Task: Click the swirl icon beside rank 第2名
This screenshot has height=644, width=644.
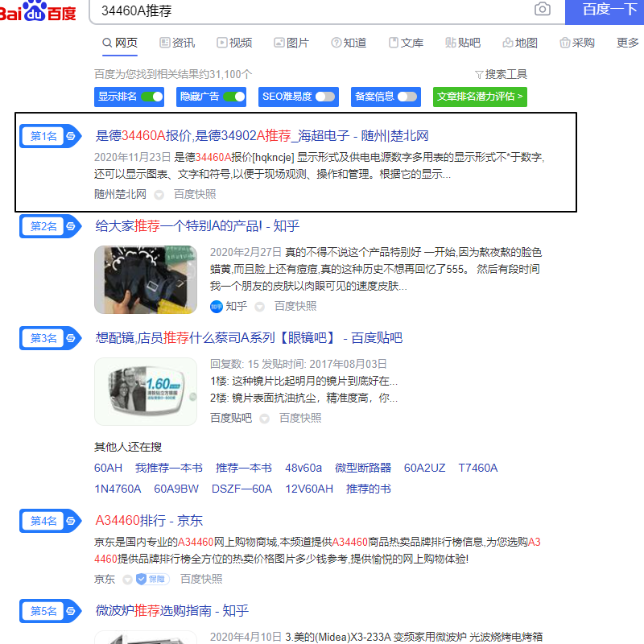Action: pyautogui.click(x=71, y=226)
